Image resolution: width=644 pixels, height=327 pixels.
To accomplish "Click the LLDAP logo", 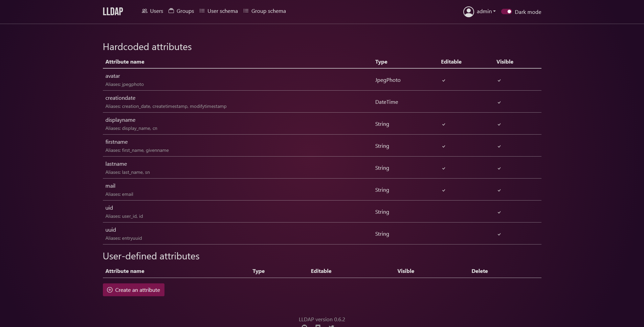I will (113, 11).
